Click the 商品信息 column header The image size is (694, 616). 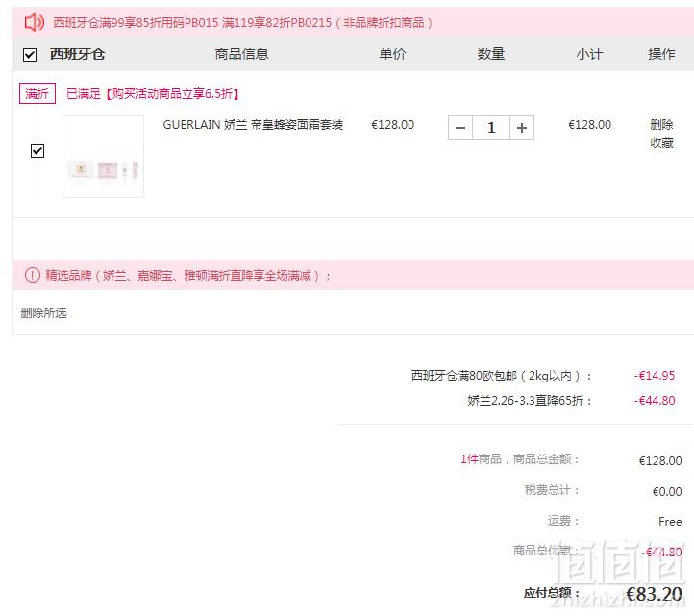point(241,54)
